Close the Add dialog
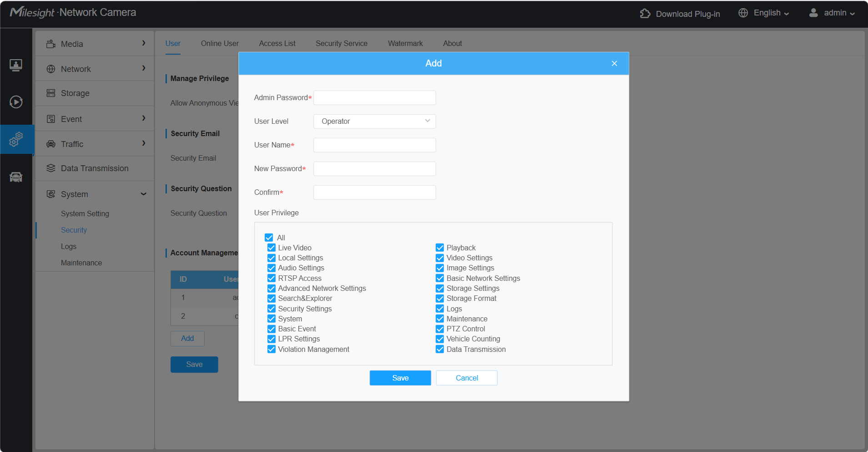868x452 pixels. pyautogui.click(x=614, y=63)
